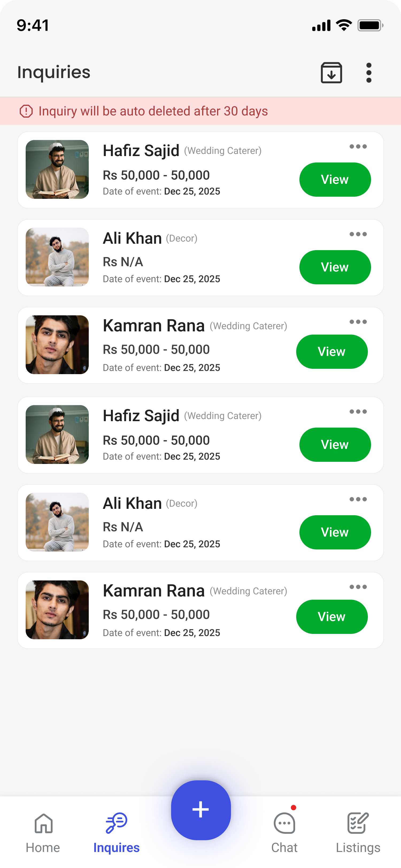Image resolution: width=401 pixels, height=868 pixels.
Task: Open three-dot menu on second Hafiz Sajid card
Action: click(358, 412)
